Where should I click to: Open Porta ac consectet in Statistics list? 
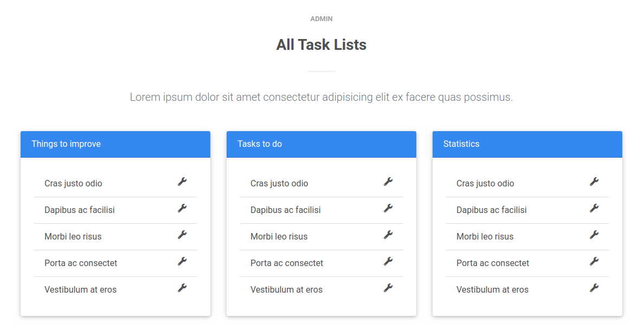click(x=493, y=263)
